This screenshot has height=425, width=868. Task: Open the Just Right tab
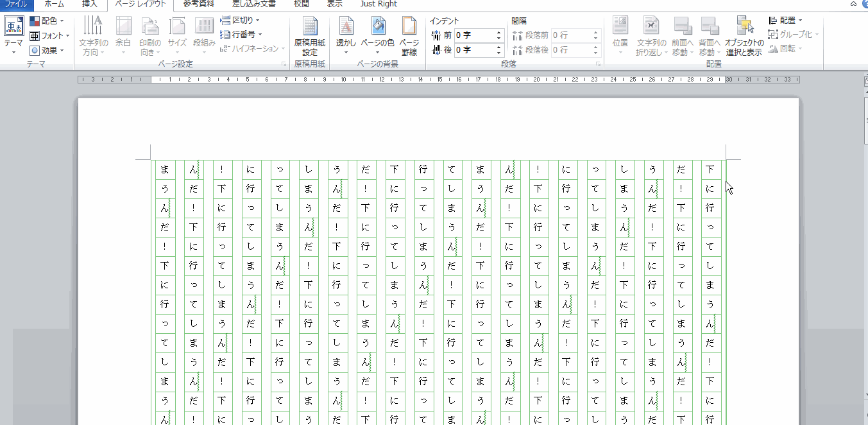pos(379,4)
